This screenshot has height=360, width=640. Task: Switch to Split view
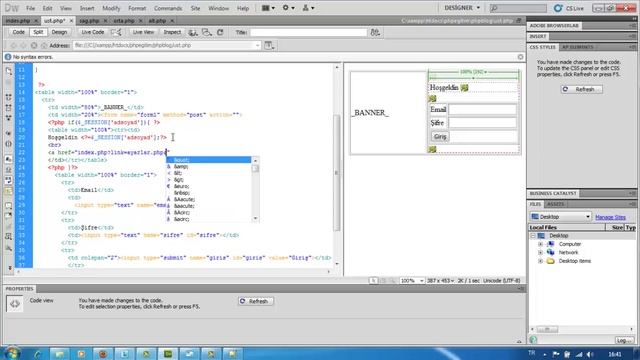coord(38,32)
